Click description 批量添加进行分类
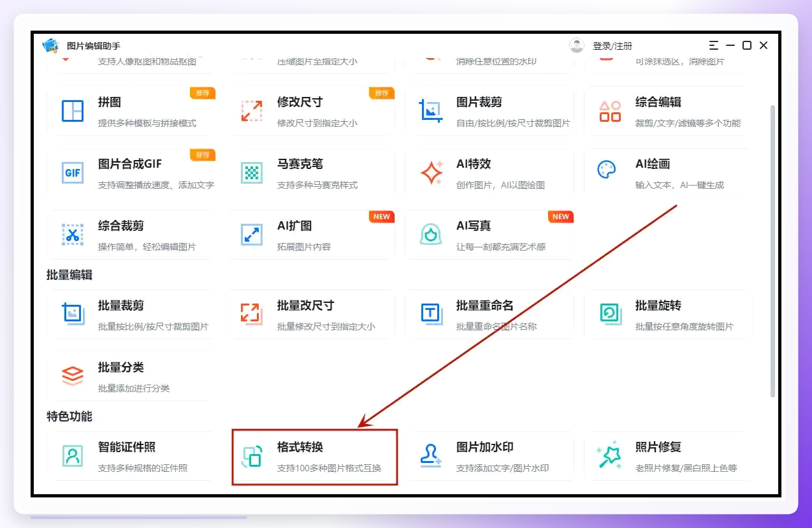Image resolution: width=812 pixels, height=528 pixels. point(134,388)
